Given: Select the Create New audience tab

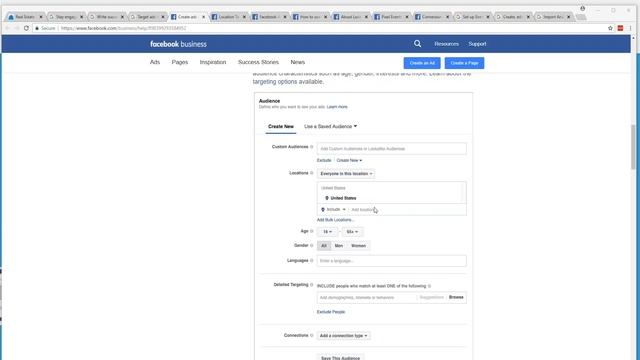Looking at the screenshot, I should [x=281, y=127].
